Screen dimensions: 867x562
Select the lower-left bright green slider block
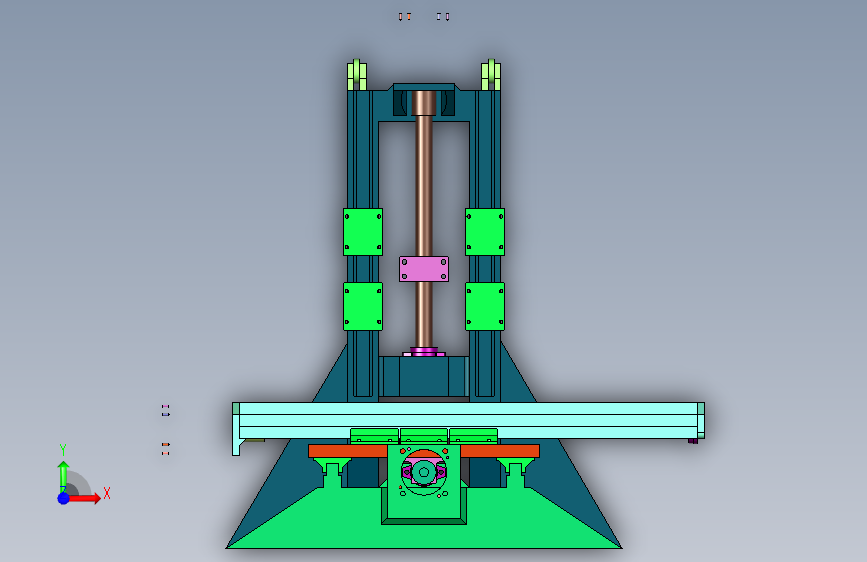363,306
